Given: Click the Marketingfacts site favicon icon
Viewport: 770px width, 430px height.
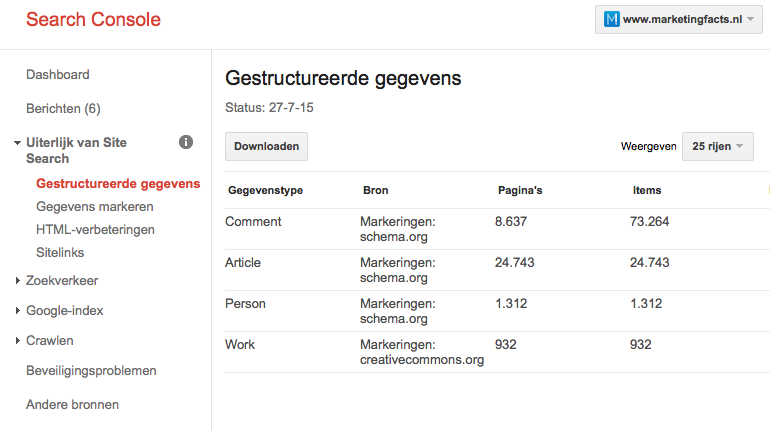Looking at the screenshot, I should pyautogui.click(x=611, y=19).
